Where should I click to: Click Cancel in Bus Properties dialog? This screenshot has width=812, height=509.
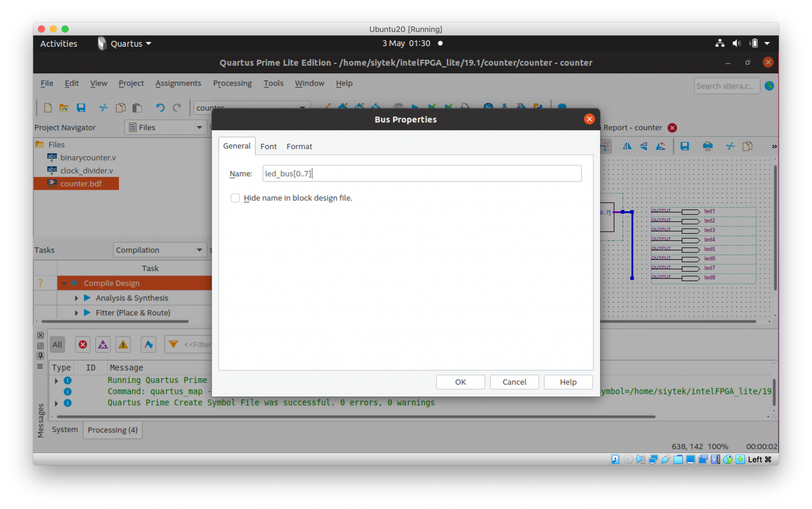514,382
